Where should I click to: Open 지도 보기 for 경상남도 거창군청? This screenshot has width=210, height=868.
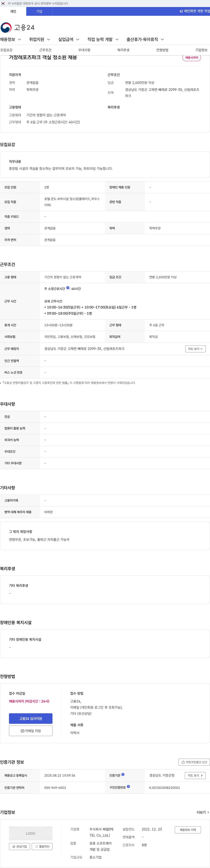195,775
